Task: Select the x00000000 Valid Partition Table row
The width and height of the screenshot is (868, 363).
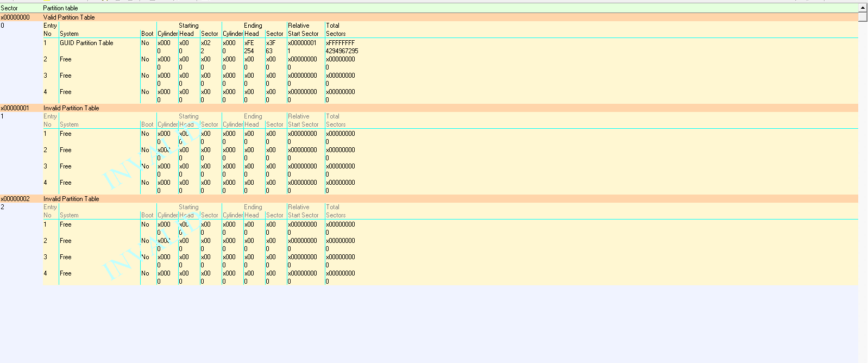Action: [x=429, y=17]
